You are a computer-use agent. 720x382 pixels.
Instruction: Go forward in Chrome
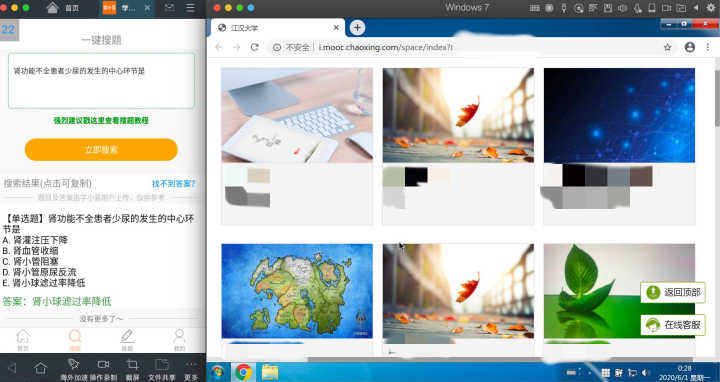(x=237, y=47)
